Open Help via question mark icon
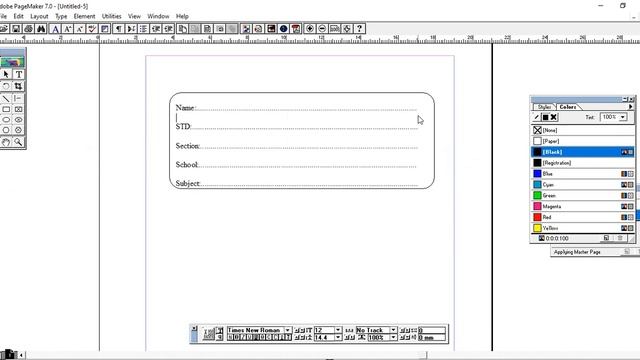Screen dimensions: 640x360 (x=359, y=29)
